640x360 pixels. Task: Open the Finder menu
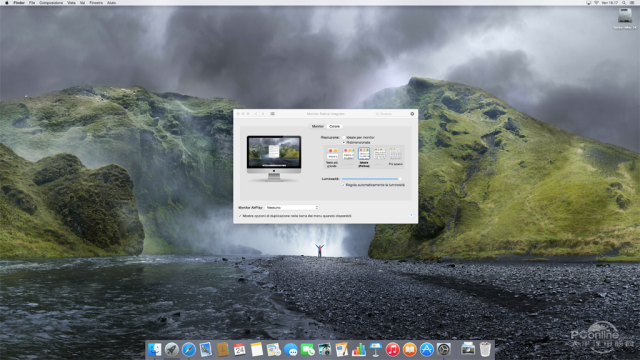pos(19,3)
